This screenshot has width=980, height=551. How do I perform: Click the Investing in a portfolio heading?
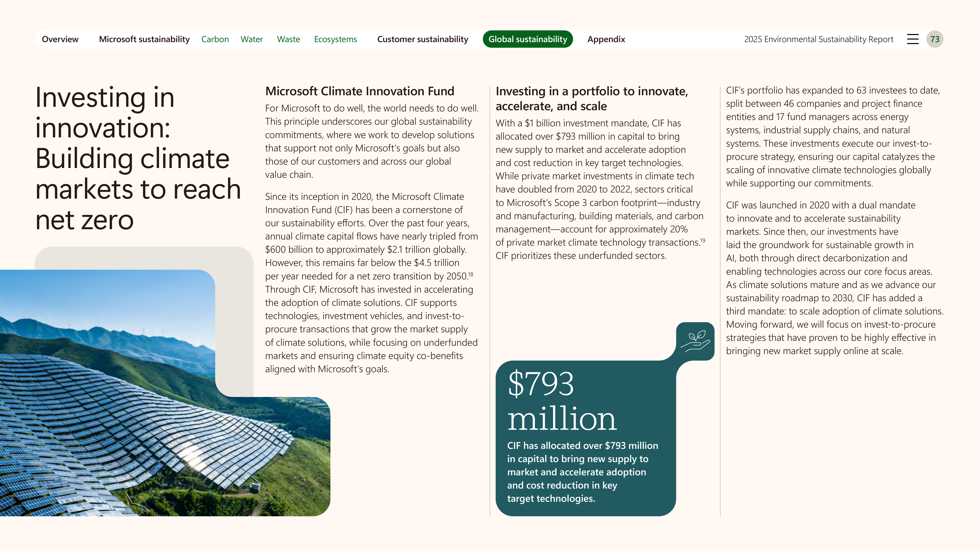click(x=592, y=98)
